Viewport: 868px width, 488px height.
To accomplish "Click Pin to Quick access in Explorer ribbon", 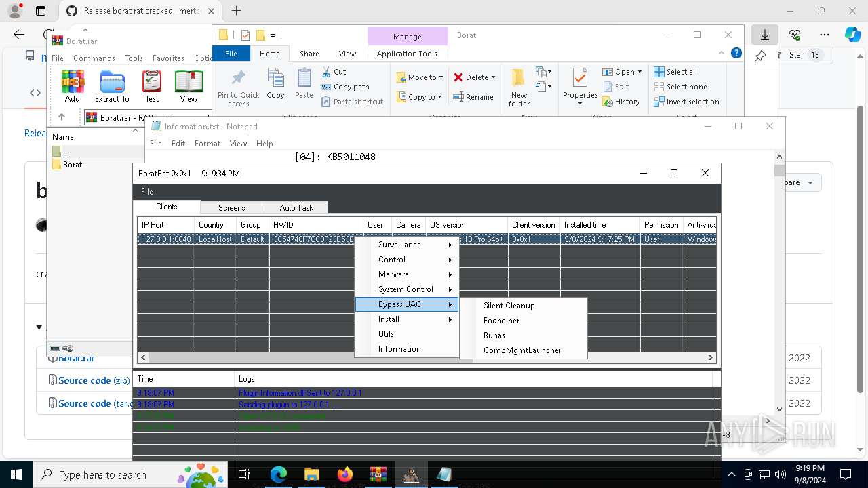I will [238, 87].
